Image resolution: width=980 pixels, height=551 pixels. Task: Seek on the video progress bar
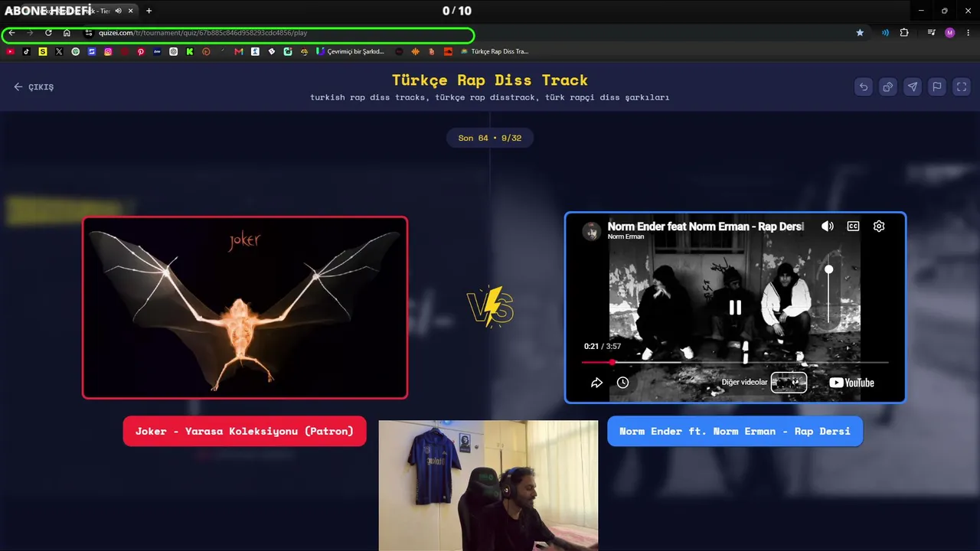735,362
